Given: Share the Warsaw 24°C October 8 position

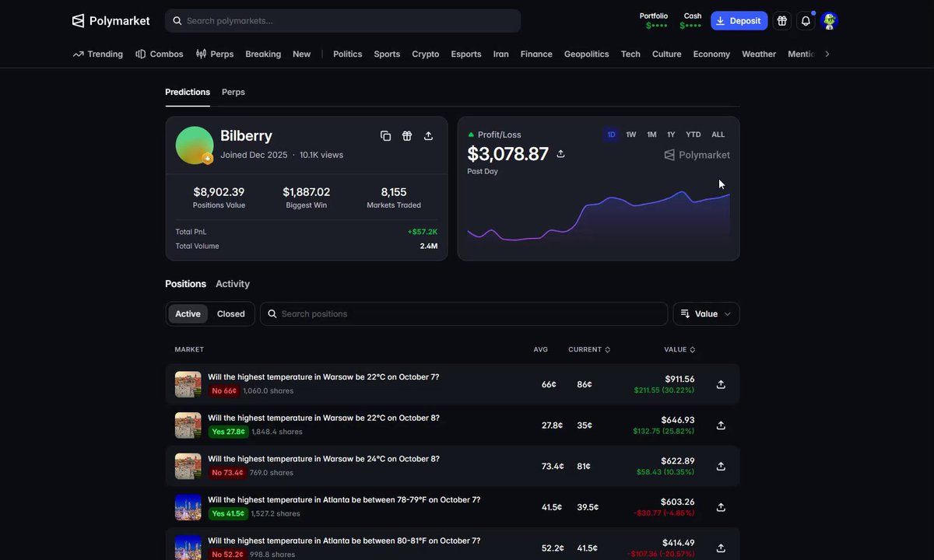Looking at the screenshot, I should point(721,466).
